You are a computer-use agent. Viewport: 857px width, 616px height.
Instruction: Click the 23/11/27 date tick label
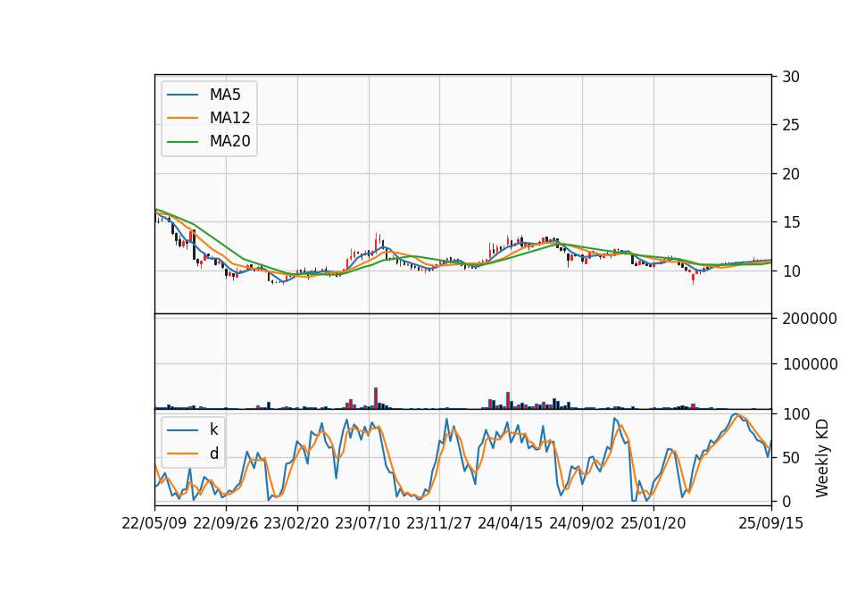point(439,523)
